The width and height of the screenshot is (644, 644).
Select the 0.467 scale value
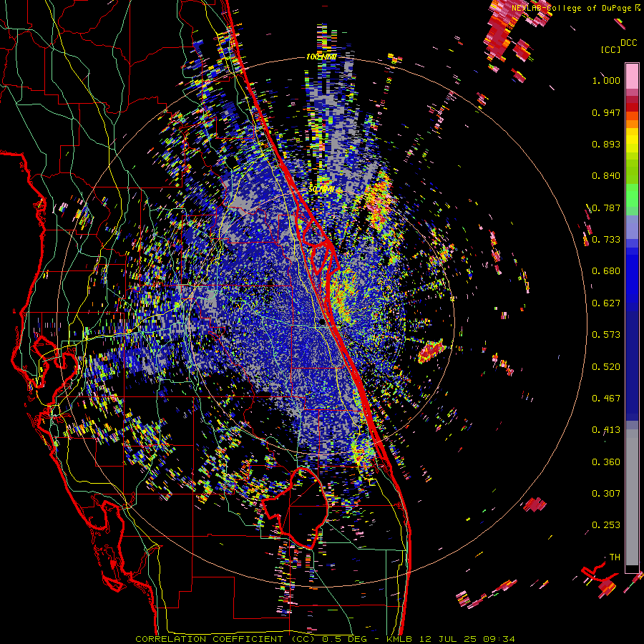[606, 399]
